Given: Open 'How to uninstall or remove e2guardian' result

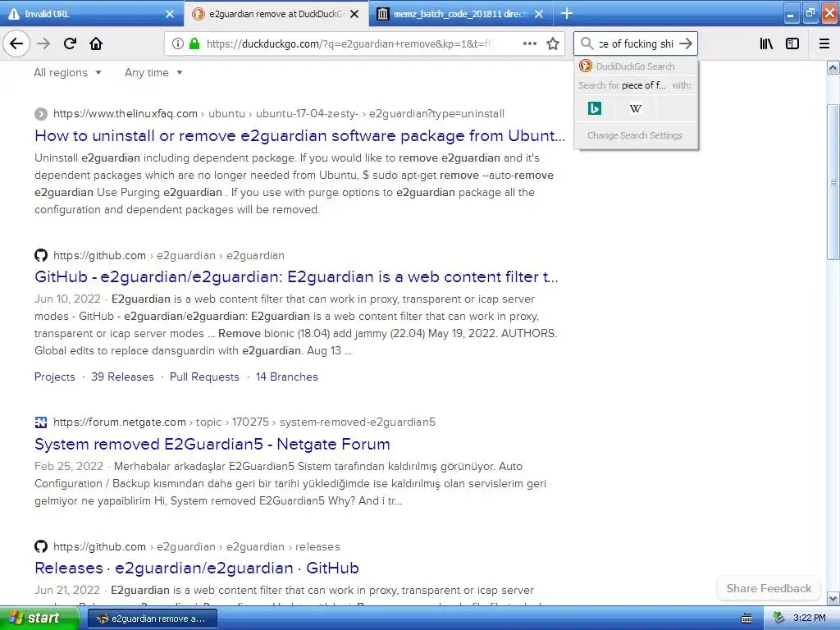Looking at the screenshot, I should 300,135.
